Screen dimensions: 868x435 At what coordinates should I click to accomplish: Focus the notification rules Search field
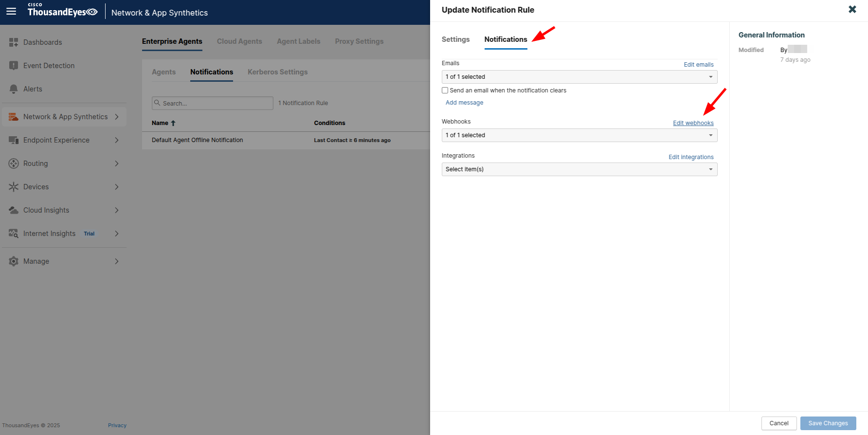click(213, 103)
